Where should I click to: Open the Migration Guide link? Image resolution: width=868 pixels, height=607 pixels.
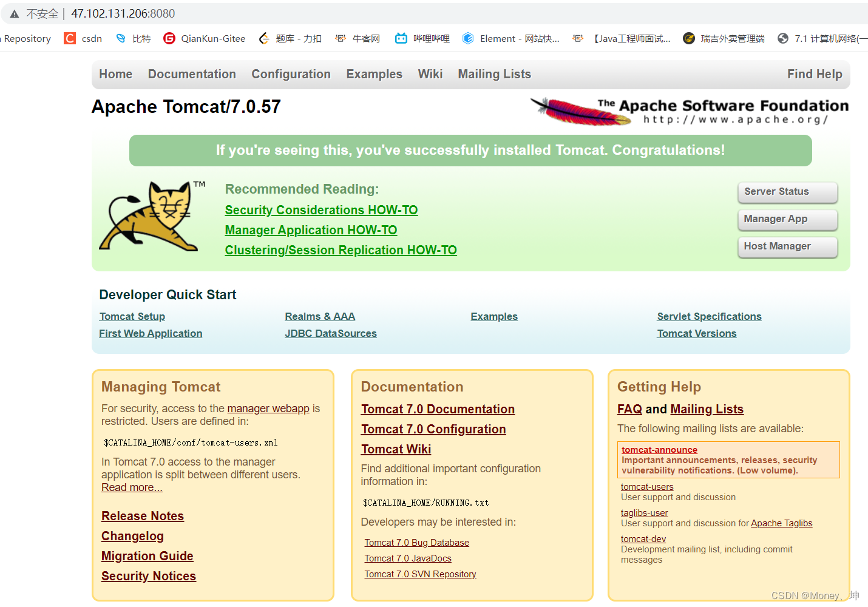(147, 556)
